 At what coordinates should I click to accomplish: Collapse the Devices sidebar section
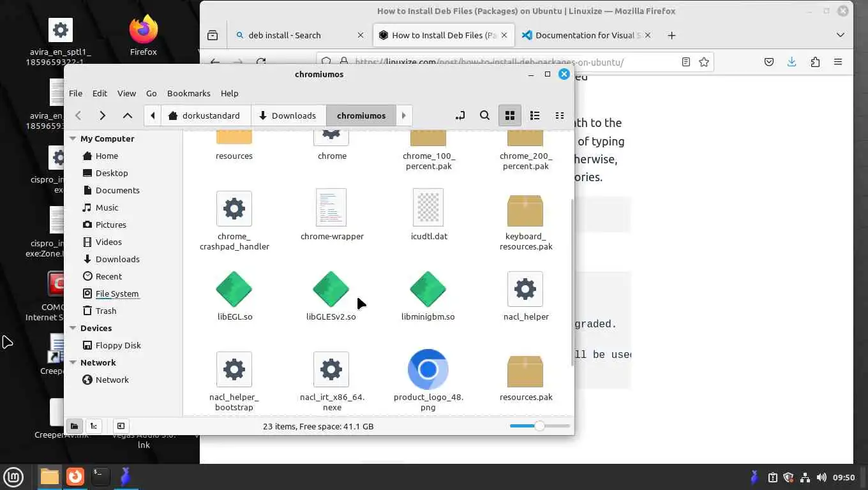coord(73,328)
